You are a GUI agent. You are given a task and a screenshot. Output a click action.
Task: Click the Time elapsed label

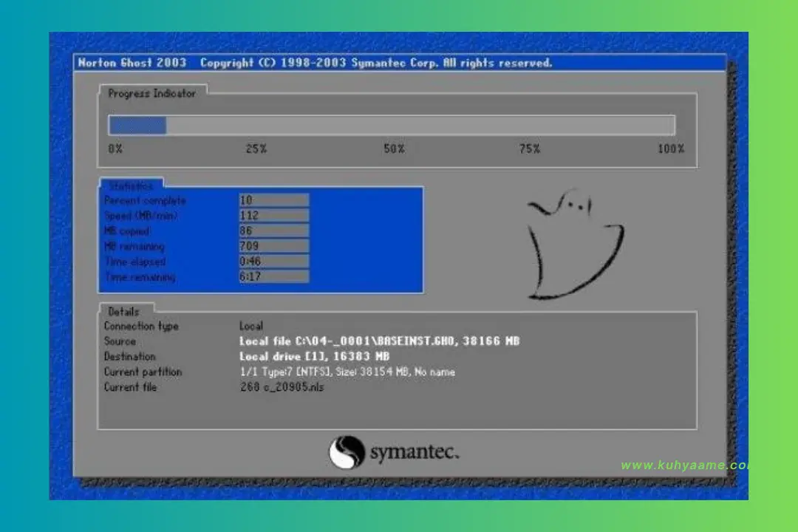click(x=135, y=262)
